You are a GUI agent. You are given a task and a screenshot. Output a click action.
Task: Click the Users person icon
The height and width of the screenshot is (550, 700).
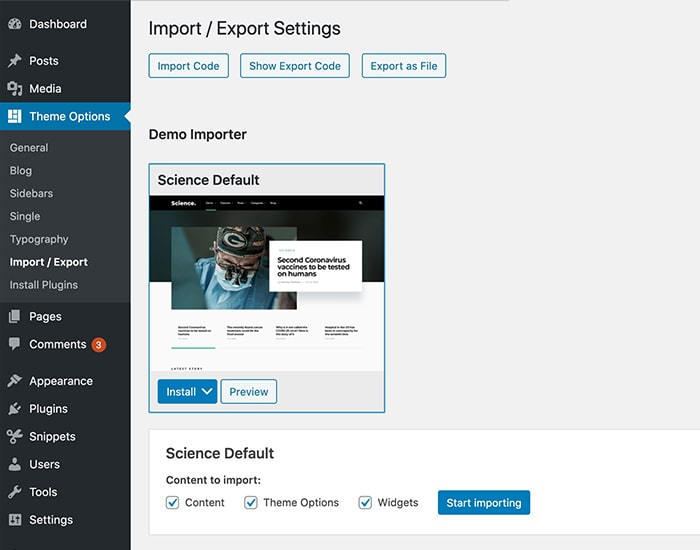pos(15,464)
